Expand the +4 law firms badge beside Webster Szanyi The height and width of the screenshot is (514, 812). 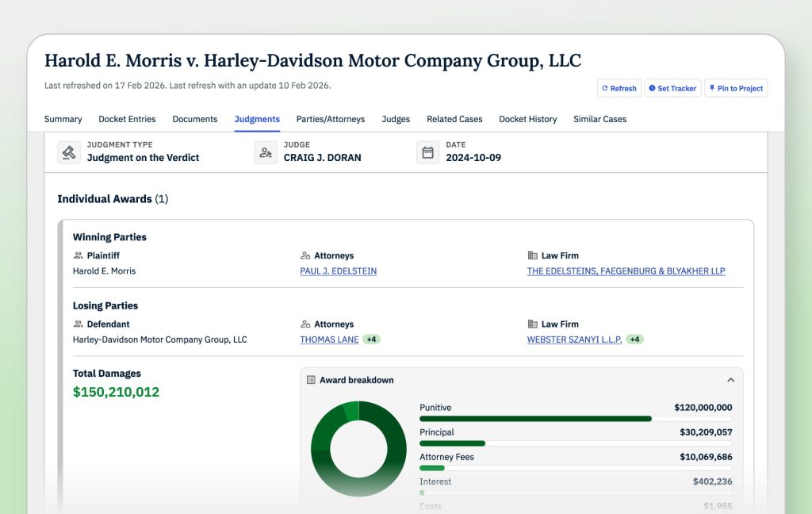(x=634, y=339)
